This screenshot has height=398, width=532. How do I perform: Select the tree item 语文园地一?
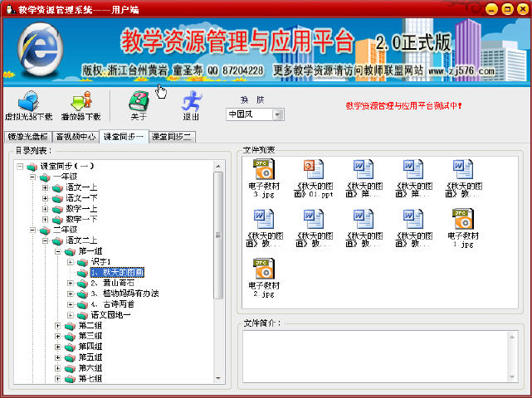pos(110,315)
